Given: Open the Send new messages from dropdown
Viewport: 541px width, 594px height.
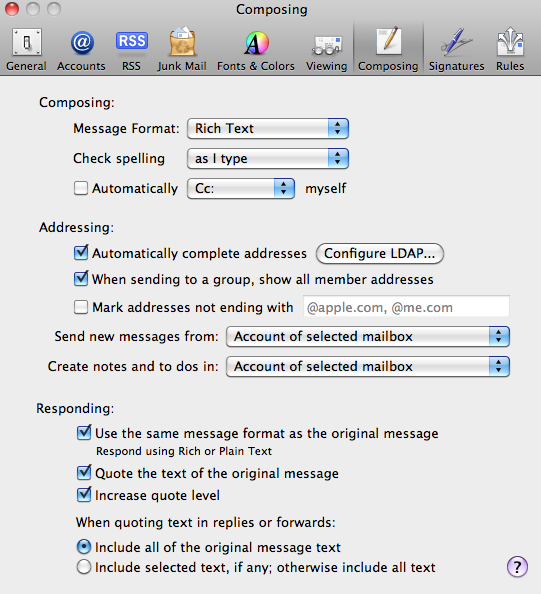Looking at the screenshot, I should point(368,336).
